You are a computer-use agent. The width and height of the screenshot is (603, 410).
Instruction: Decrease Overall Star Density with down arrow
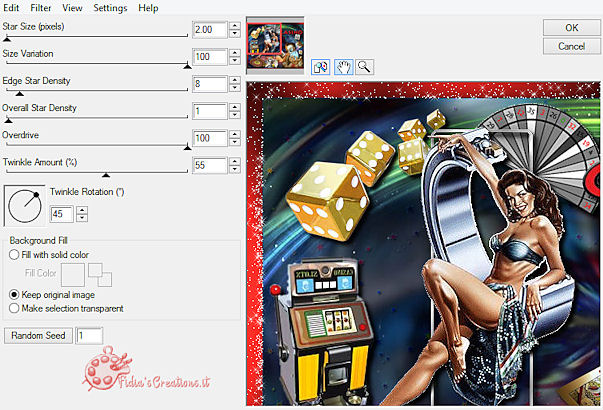pyautogui.click(x=235, y=115)
